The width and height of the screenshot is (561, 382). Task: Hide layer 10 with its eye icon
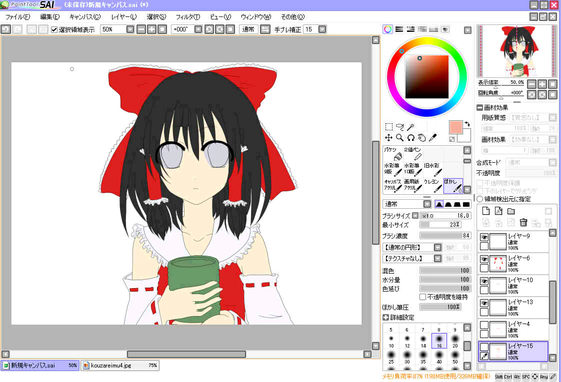point(484,281)
